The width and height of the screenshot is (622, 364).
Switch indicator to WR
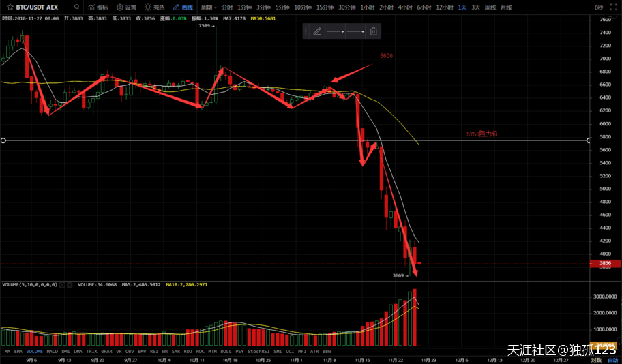(165, 351)
